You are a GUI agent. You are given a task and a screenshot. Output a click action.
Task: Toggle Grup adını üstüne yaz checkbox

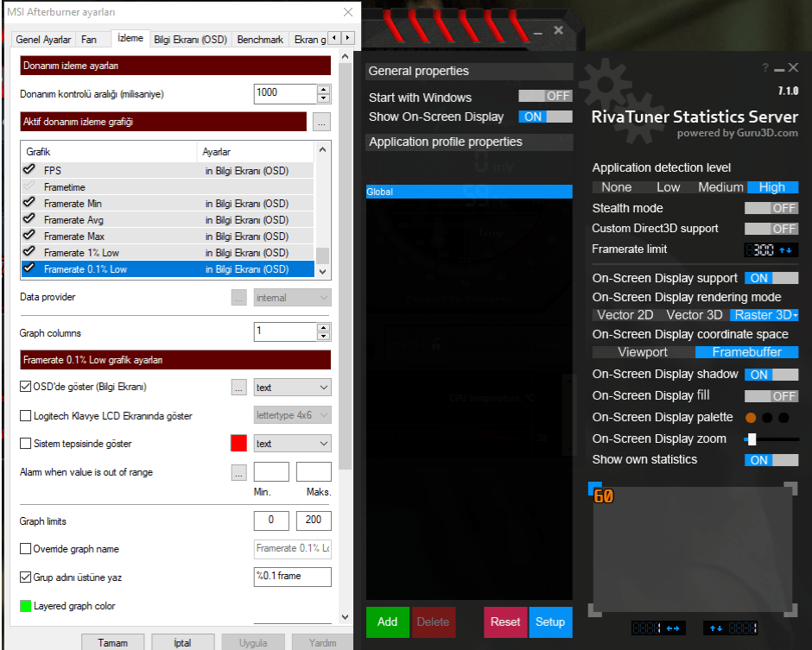click(x=25, y=577)
